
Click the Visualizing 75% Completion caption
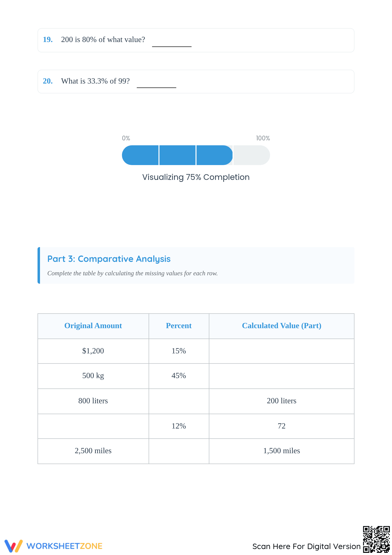[x=196, y=177]
